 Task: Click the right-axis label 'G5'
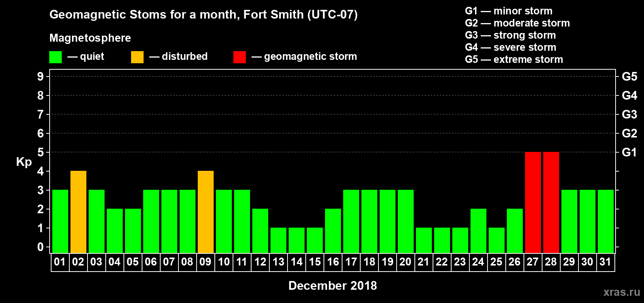pyautogui.click(x=630, y=77)
